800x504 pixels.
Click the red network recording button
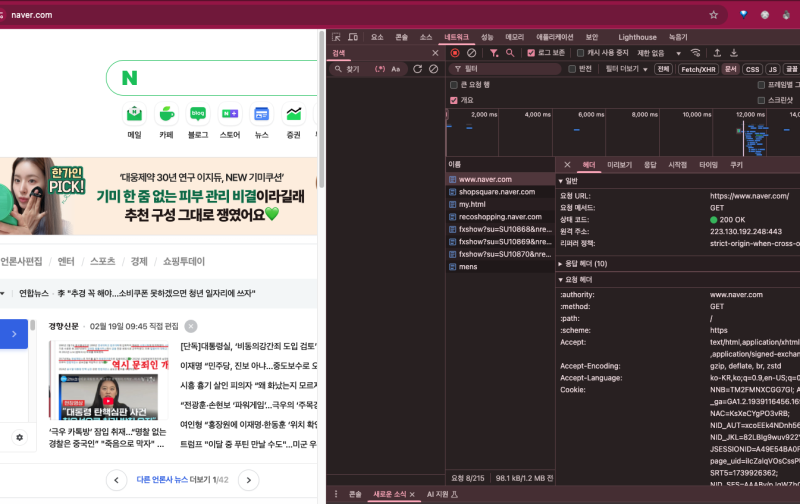pyautogui.click(x=455, y=53)
